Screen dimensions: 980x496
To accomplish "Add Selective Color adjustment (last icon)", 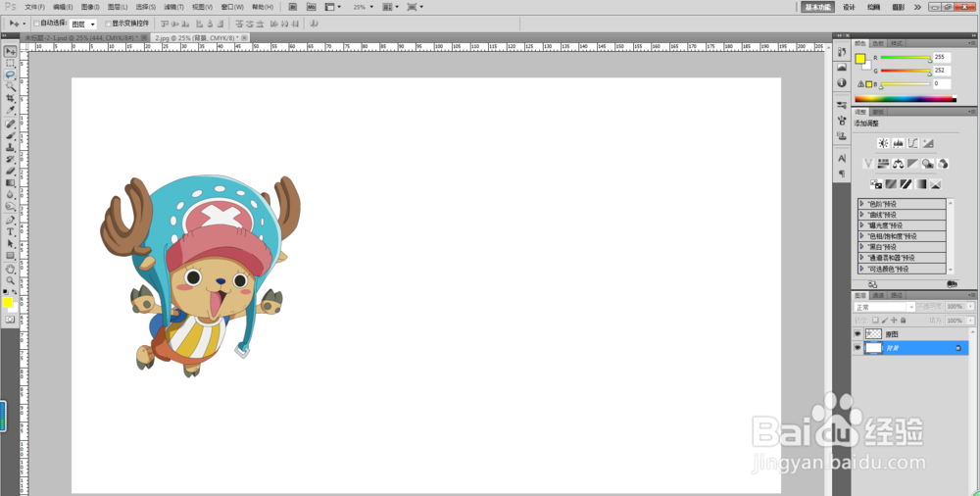I will click(936, 184).
